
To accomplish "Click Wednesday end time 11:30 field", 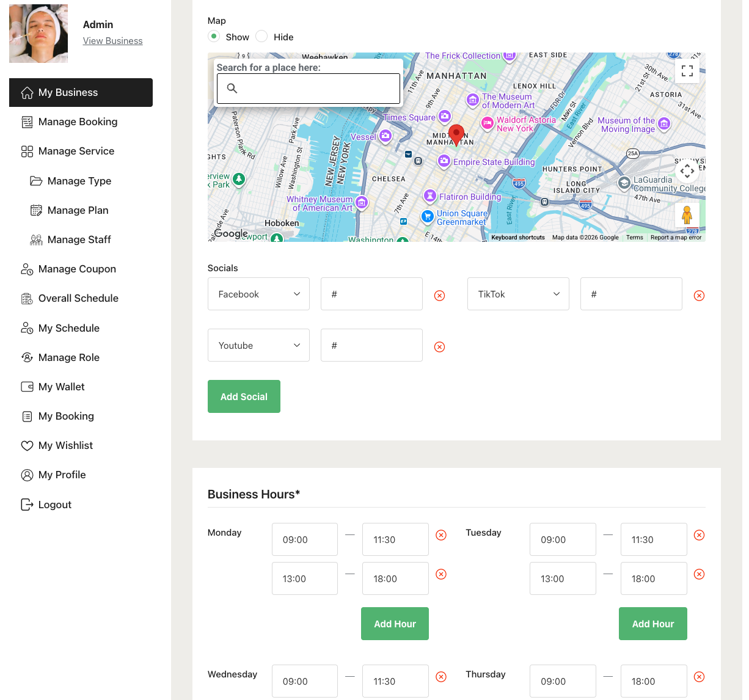I will 395,681.
